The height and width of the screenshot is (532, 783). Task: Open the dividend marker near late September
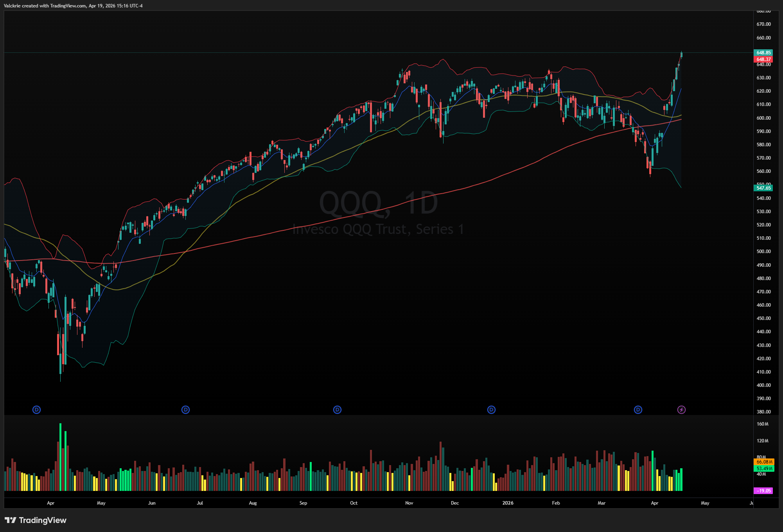337,410
